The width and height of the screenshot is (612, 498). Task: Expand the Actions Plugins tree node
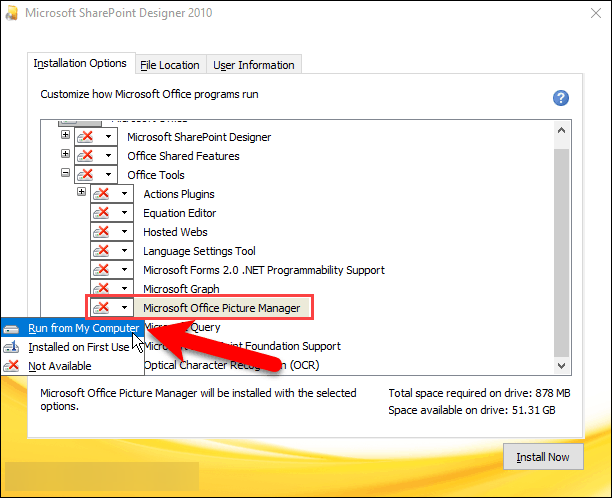(x=81, y=191)
